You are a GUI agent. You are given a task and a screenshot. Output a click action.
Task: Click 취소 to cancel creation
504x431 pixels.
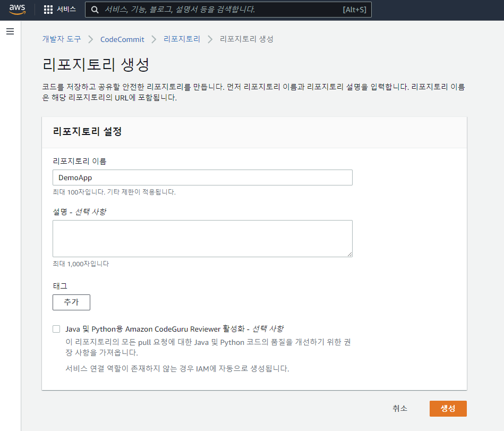tap(400, 409)
